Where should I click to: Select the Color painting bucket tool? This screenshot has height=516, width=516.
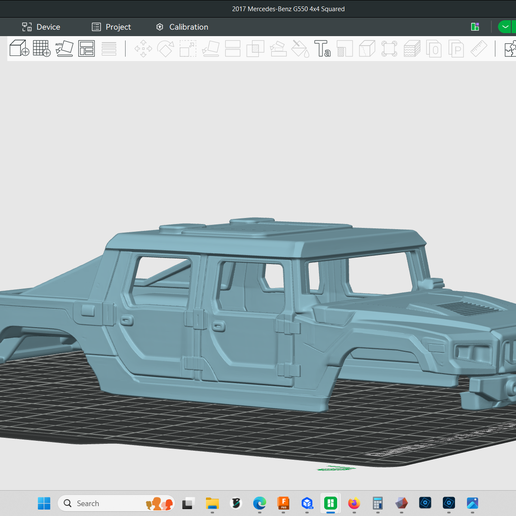(x=300, y=49)
